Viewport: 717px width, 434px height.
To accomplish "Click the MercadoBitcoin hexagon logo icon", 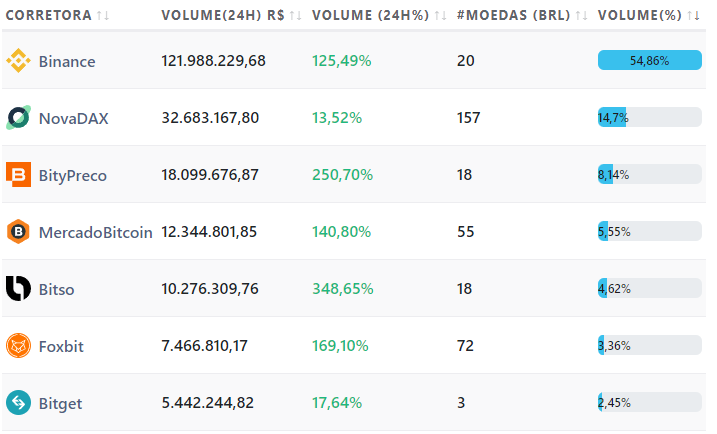I will coord(18,232).
